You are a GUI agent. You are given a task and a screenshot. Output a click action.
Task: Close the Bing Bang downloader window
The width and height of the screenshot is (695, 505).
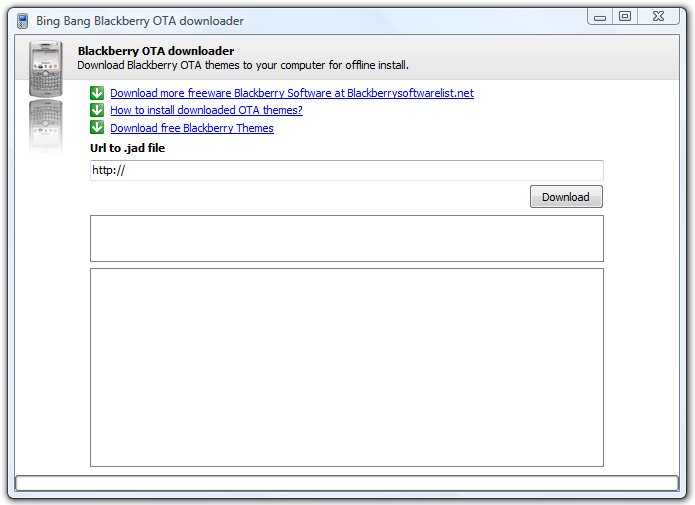tap(658, 17)
